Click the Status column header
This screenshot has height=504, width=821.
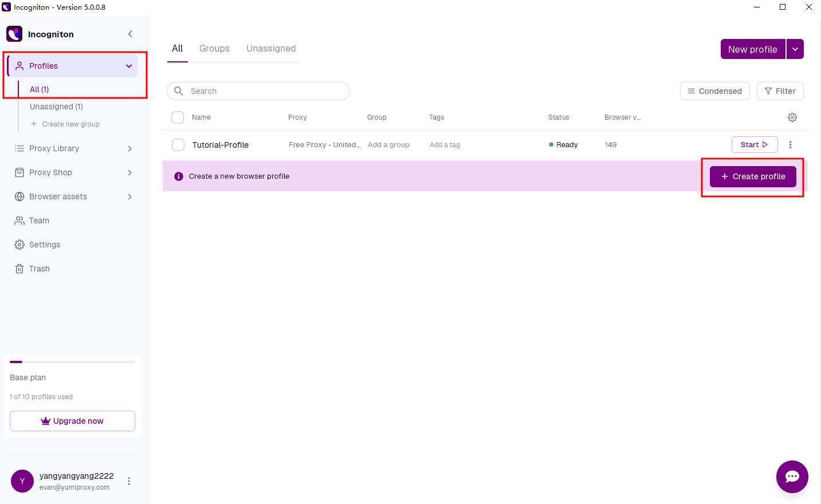[559, 117]
